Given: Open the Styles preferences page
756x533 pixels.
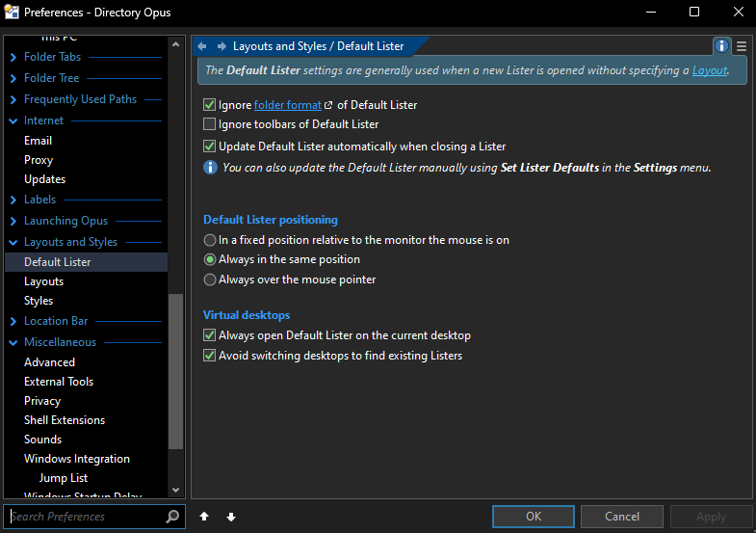Looking at the screenshot, I should 87,301.
